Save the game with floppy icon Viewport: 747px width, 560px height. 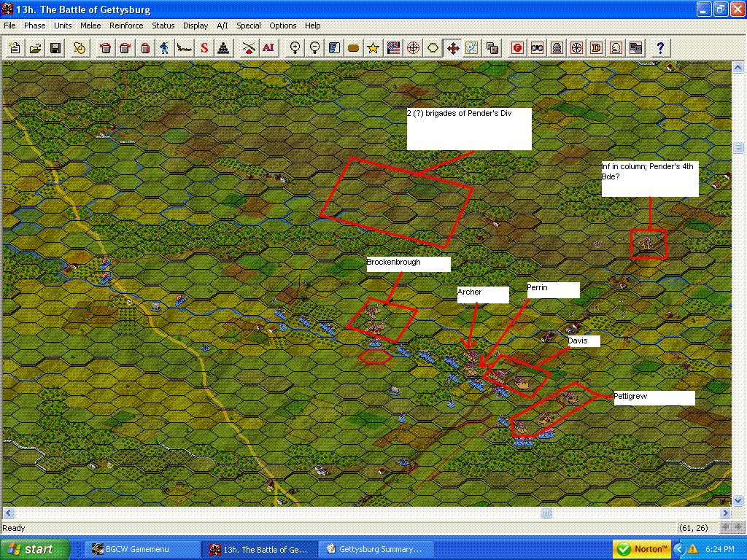[55, 47]
